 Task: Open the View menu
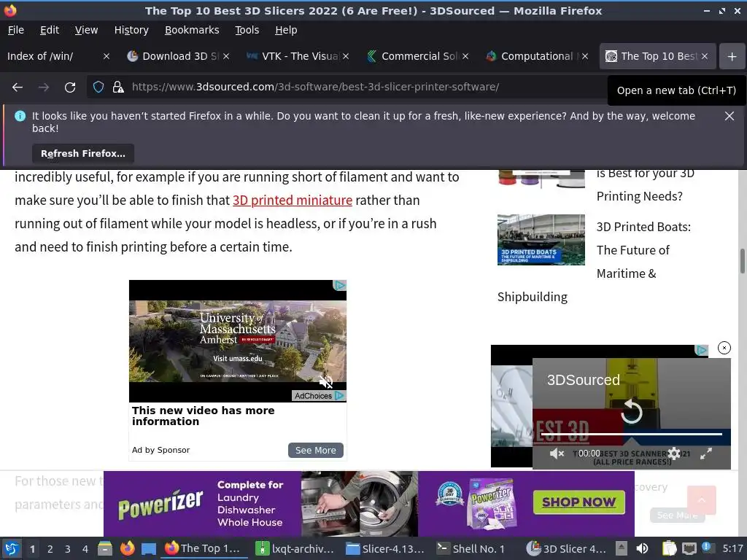86,30
